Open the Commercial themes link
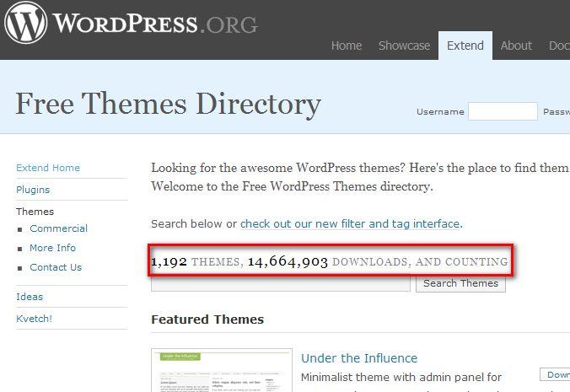 point(58,228)
